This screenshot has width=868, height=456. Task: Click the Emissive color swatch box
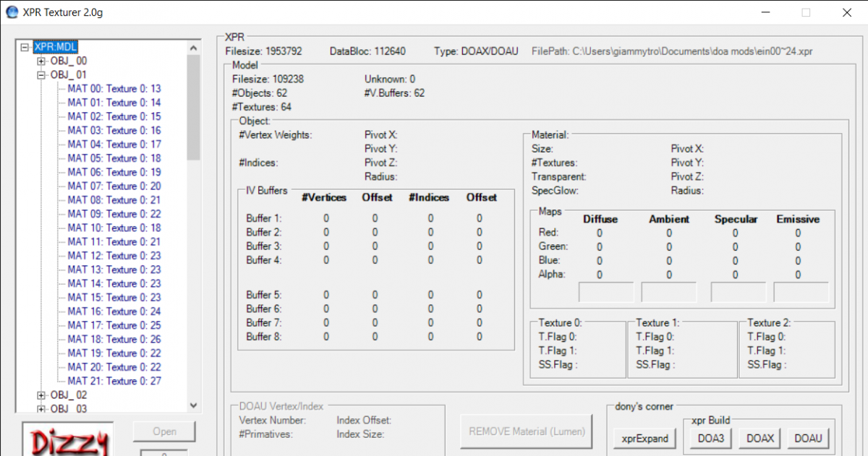point(801,293)
